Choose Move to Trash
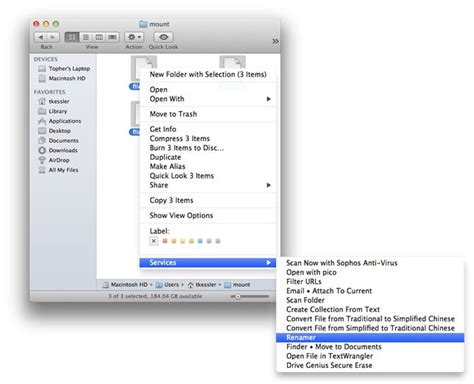 (208, 114)
